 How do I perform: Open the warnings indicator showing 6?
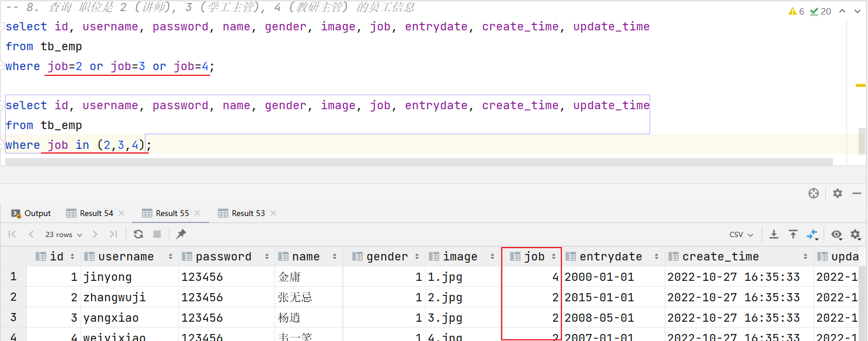796,11
